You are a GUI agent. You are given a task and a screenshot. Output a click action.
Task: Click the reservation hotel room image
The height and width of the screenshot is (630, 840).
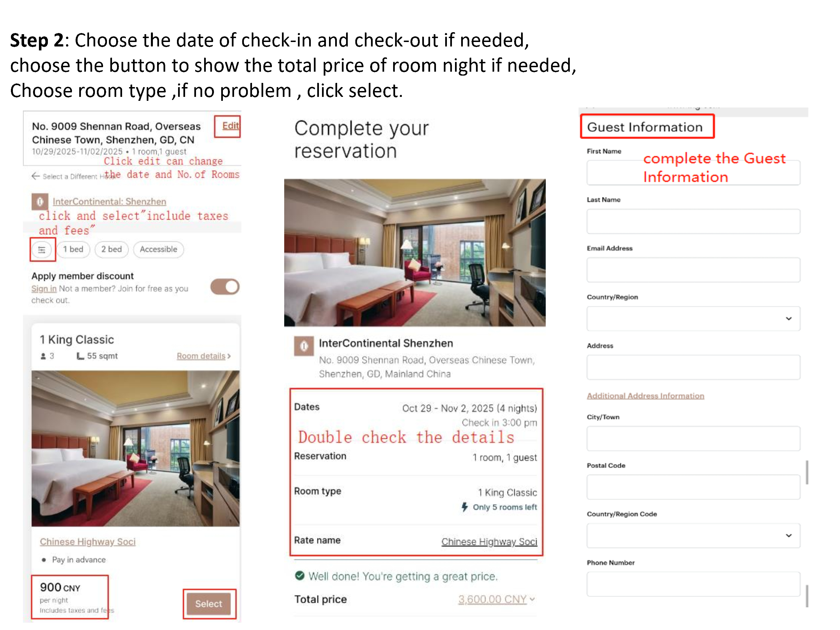(x=415, y=253)
